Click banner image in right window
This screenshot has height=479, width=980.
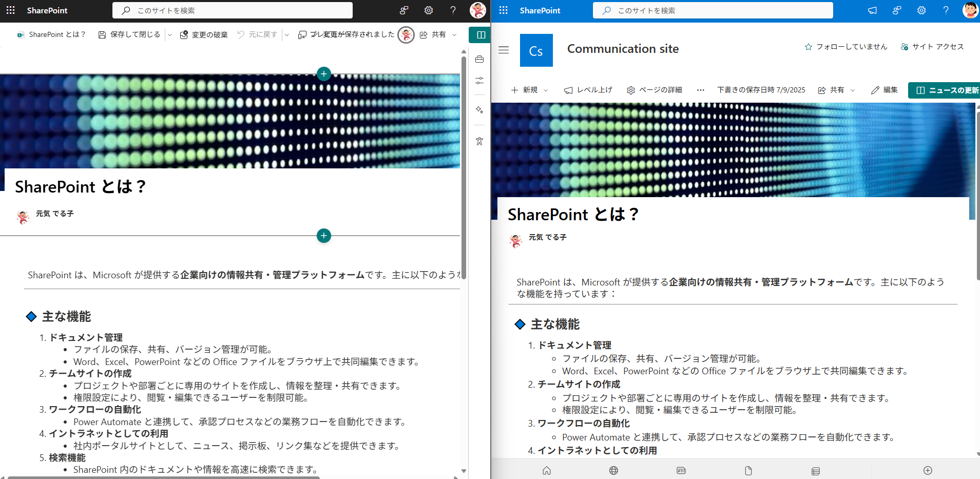[733, 150]
